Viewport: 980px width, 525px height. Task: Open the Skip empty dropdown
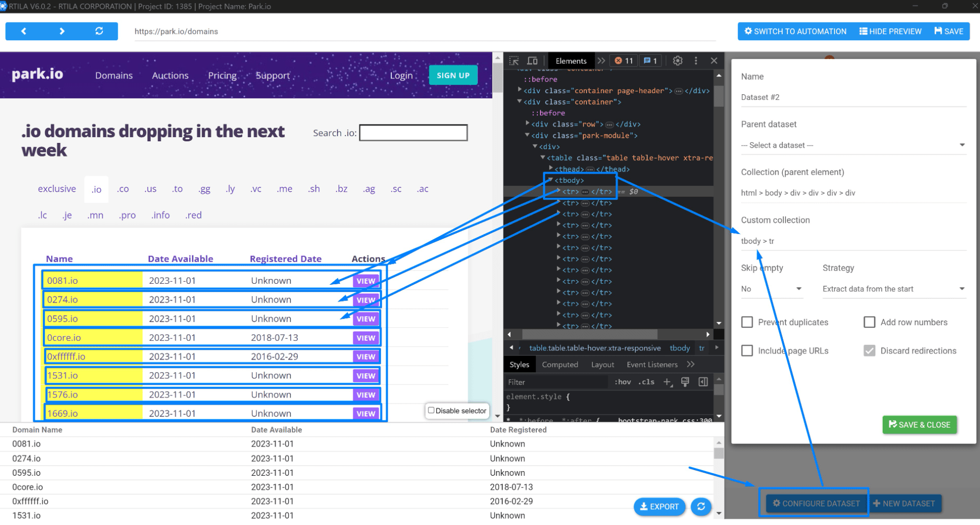772,289
